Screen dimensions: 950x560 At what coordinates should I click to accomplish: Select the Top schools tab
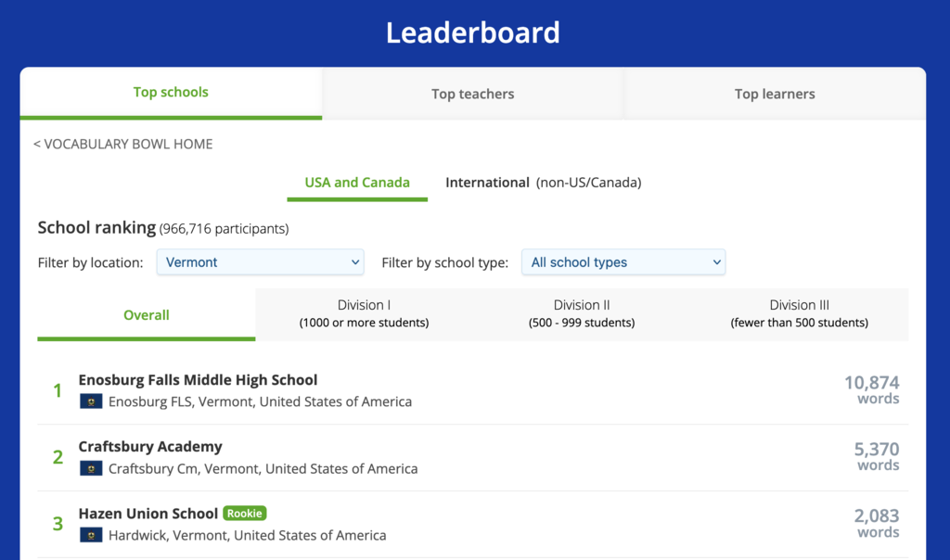[x=171, y=93]
